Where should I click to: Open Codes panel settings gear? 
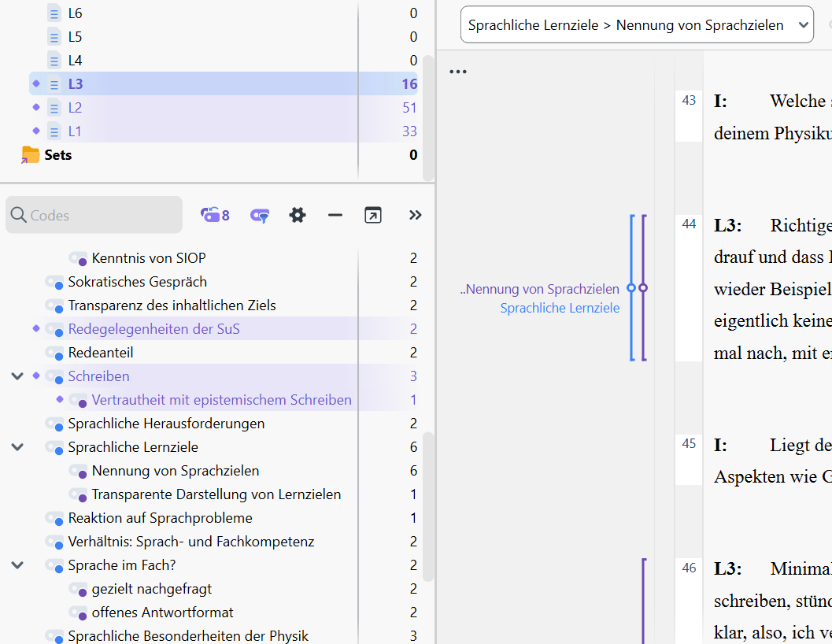point(298,215)
